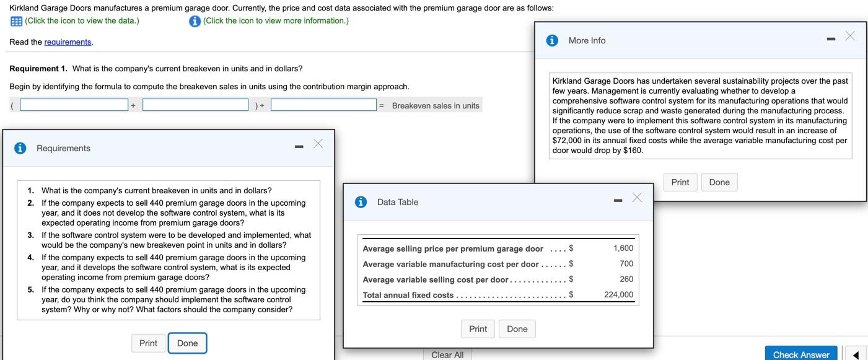Minimize the Data Table dialog
This screenshot has width=868, height=360.
[x=618, y=202]
